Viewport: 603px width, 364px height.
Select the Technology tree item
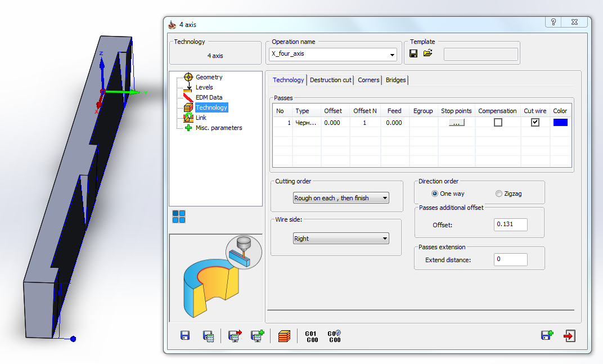(211, 107)
